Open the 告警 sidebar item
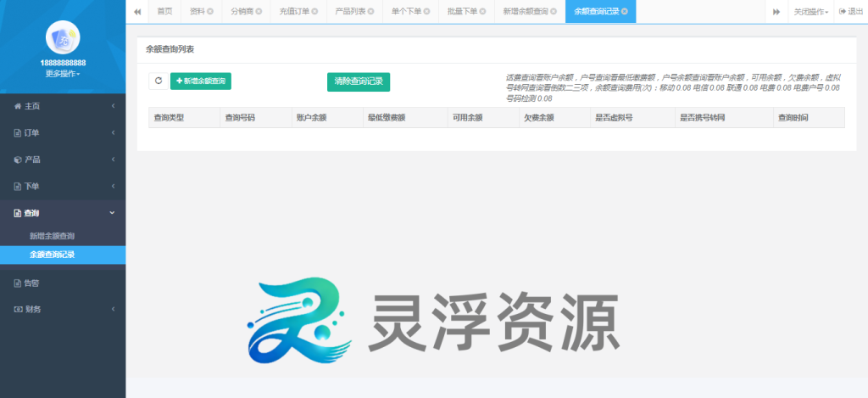 click(x=63, y=283)
